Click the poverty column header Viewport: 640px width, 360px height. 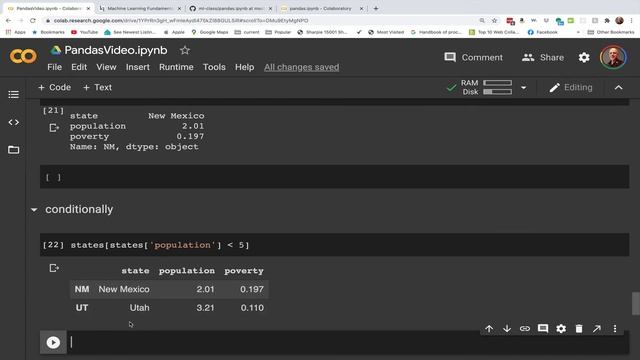coord(244,271)
